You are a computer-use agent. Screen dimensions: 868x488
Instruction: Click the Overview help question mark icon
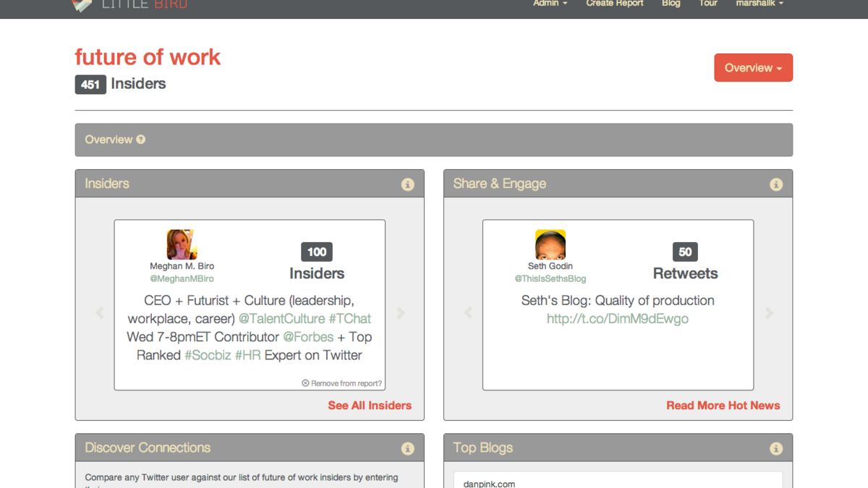141,140
